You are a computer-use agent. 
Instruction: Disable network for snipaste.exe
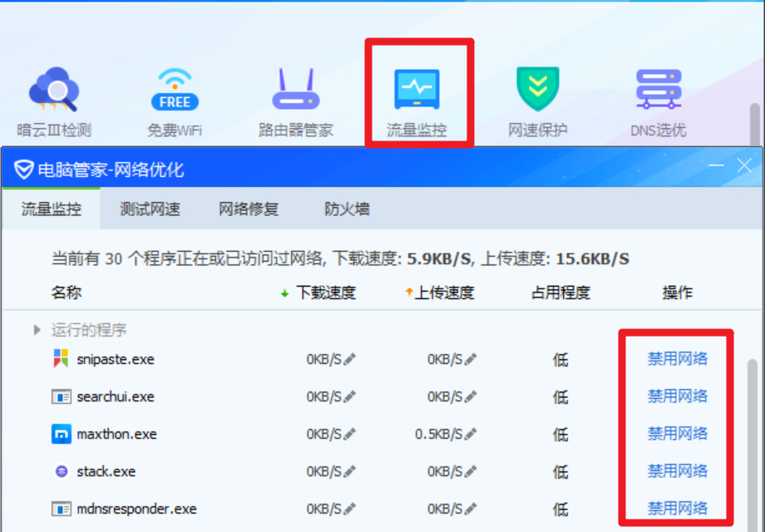tap(677, 359)
